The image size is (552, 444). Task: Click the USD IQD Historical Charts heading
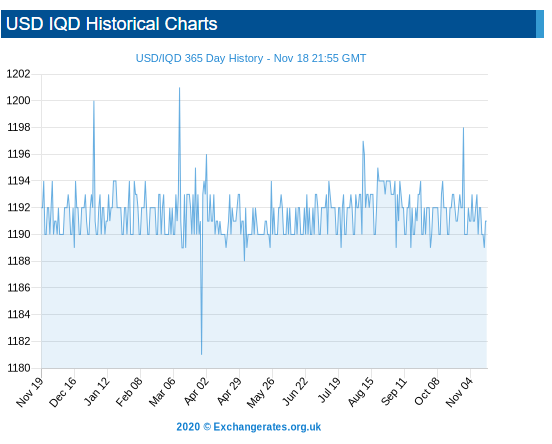tap(112, 24)
